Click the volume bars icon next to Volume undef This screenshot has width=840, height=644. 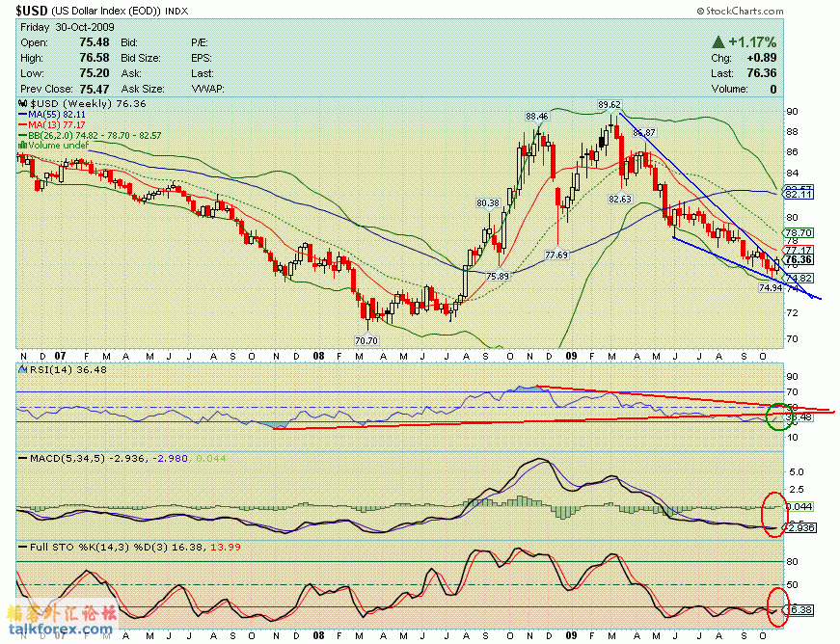(x=23, y=145)
